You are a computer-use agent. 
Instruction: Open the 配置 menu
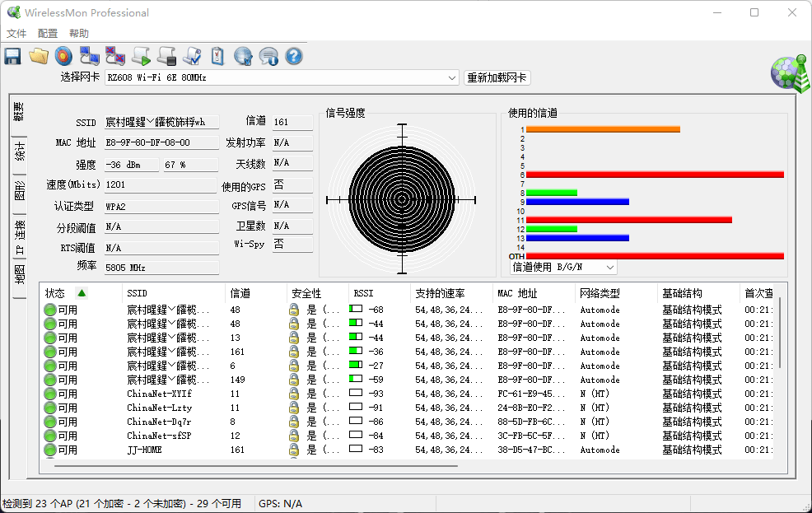[x=47, y=33]
